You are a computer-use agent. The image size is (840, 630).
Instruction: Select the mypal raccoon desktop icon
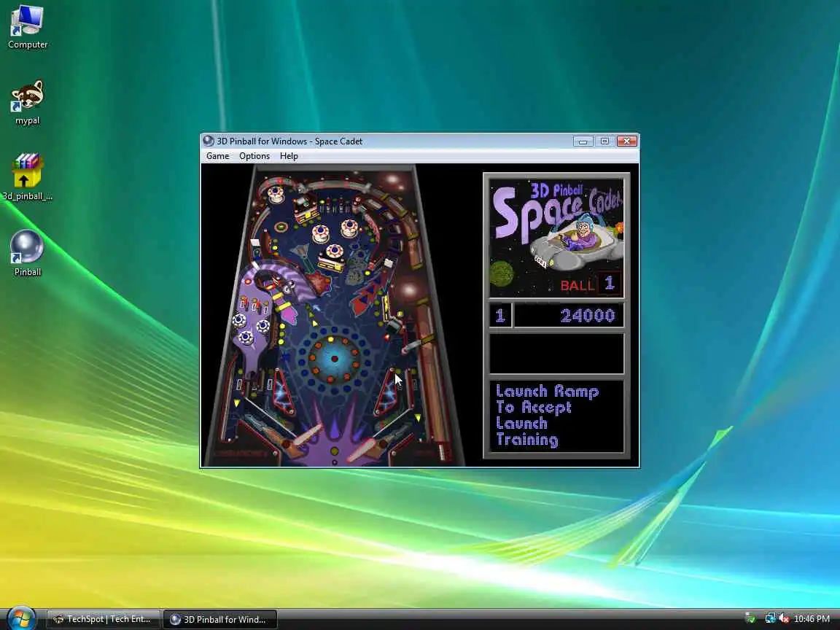tap(27, 102)
